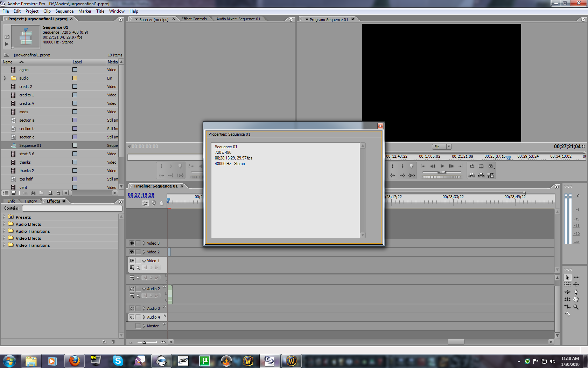
Task: Play the sequence in Program monitor
Action: pyautogui.click(x=442, y=166)
